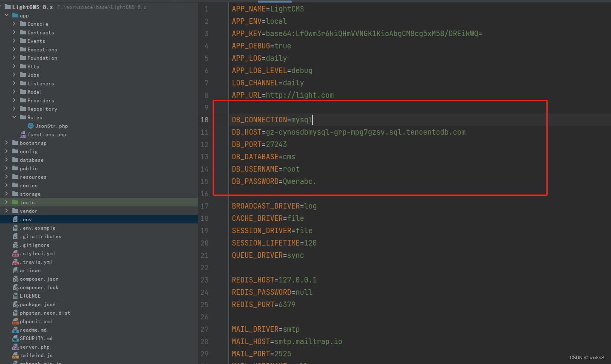The width and height of the screenshot is (611, 364).
Task: Click the artisan file icon
Action: [x=15, y=270]
